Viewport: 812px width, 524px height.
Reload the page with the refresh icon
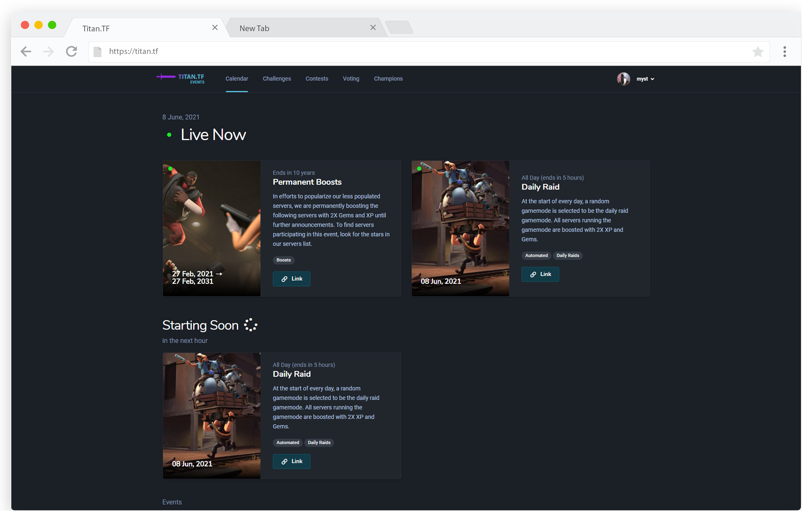71,51
